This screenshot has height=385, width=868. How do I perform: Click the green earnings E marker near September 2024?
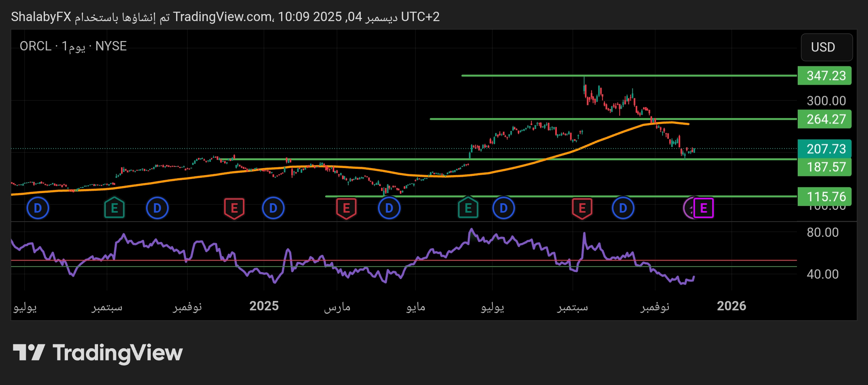[114, 208]
